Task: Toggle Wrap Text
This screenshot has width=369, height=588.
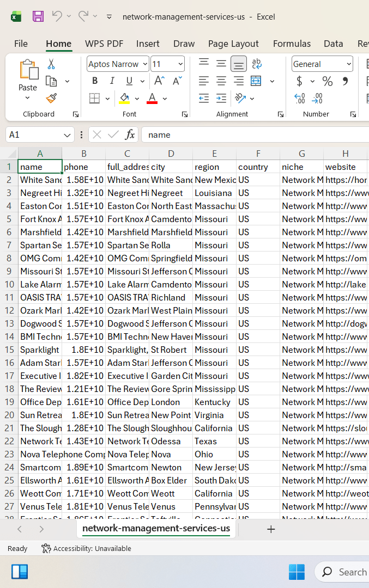Action: (x=257, y=64)
